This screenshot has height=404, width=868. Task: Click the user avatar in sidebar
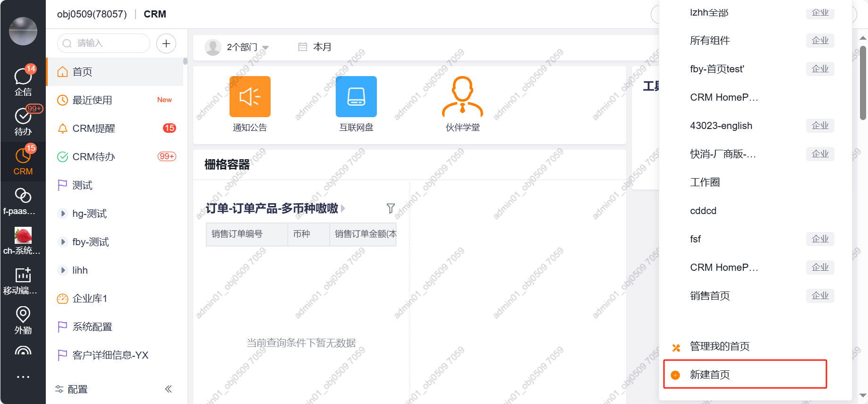tap(23, 31)
